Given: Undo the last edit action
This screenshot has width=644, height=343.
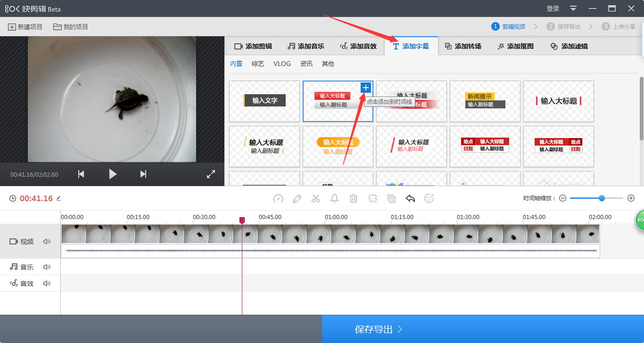Looking at the screenshot, I should 410,198.
